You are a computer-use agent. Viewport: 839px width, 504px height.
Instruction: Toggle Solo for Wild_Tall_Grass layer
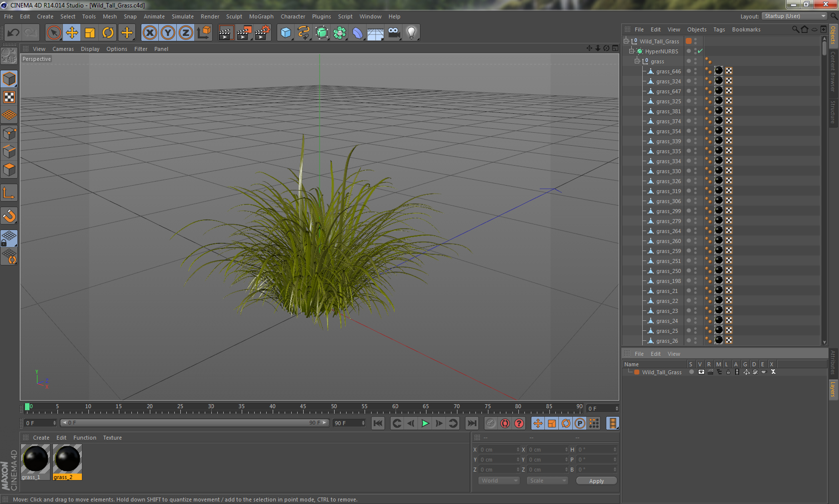(x=692, y=372)
